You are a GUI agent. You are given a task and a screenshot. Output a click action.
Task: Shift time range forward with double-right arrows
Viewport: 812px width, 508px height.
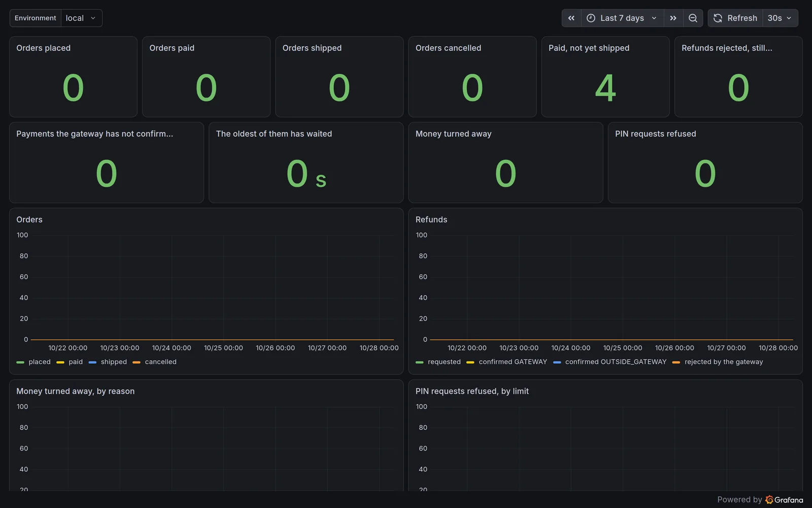tap(673, 18)
